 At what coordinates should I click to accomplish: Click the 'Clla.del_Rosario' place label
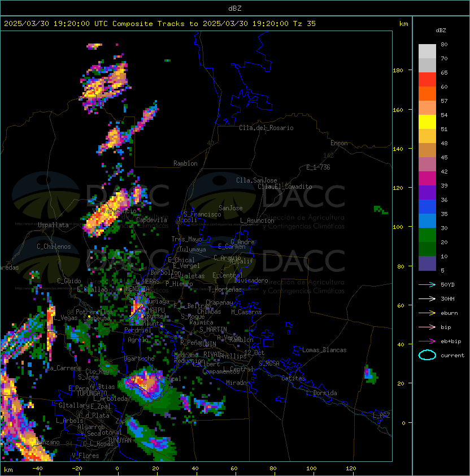[266, 128]
